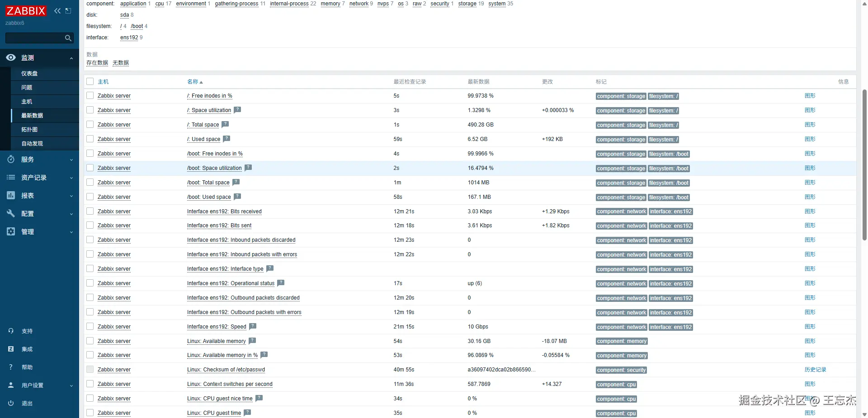868x418 pixels.
Task: Check the /: Free inodes in % row
Action: (x=90, y=96)
